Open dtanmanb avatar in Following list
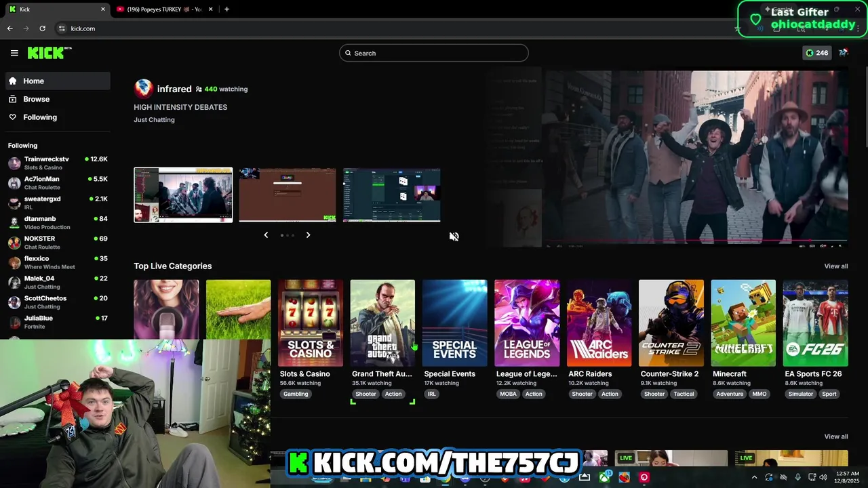This screenshot has height=488, width=868. tap(14, 223)
